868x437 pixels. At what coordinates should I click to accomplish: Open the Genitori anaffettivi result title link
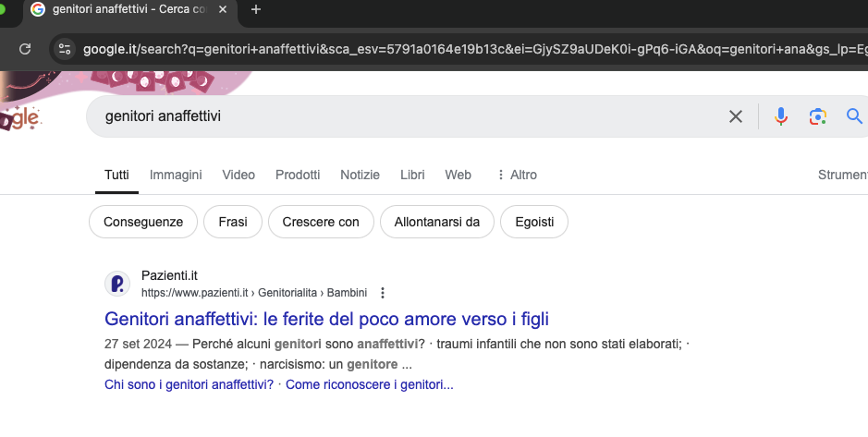327,320
